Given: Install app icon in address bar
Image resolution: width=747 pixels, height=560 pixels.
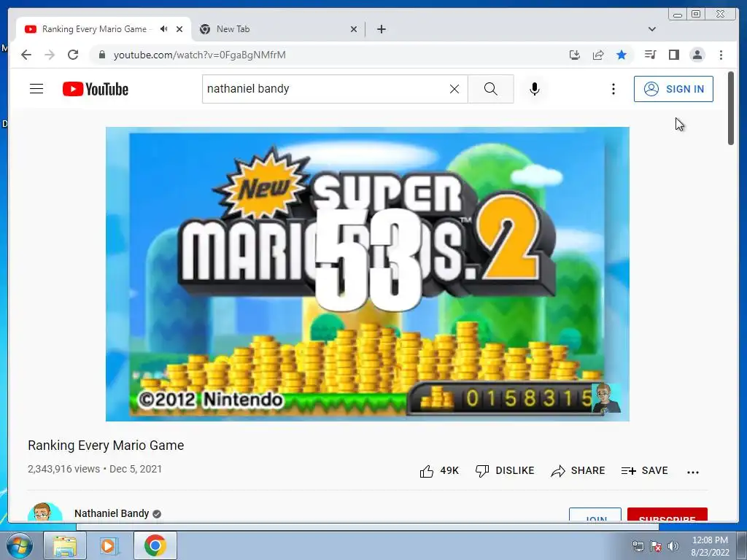Looking at the screenshot, I should click(575, 55).
